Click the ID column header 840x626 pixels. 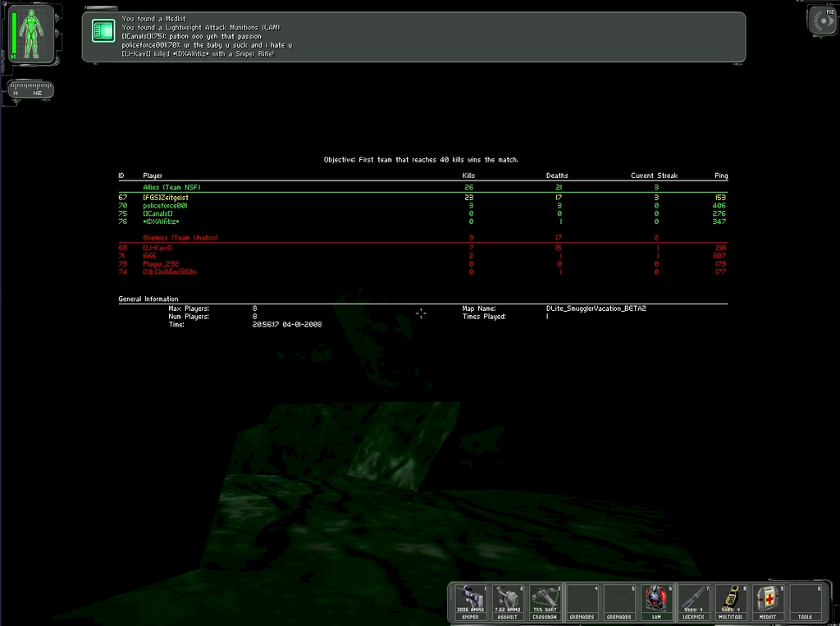tap(121, 176)
